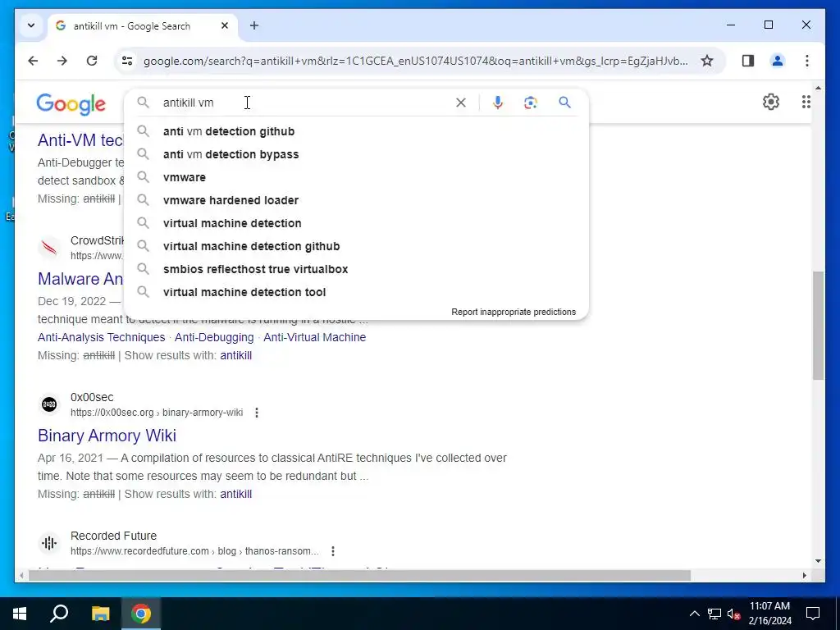The width and height of the screenshot is (840, 630).
Task: Open Windows taskbar search
Action: pos(59,614)
